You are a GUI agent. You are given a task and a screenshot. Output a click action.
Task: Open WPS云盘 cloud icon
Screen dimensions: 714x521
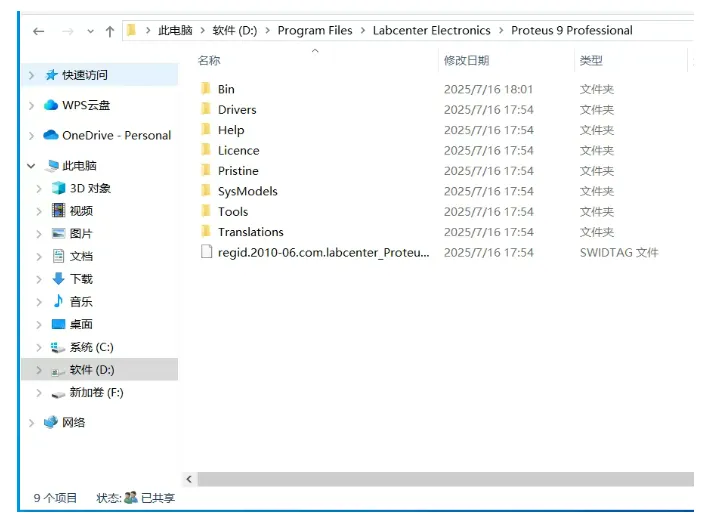click(51, 105)
